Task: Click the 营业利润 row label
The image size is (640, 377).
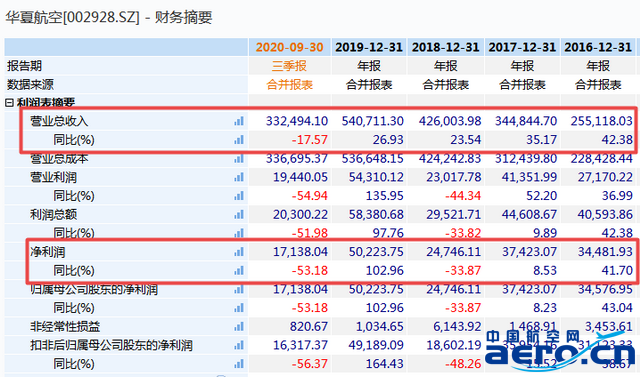Action: 53,177
